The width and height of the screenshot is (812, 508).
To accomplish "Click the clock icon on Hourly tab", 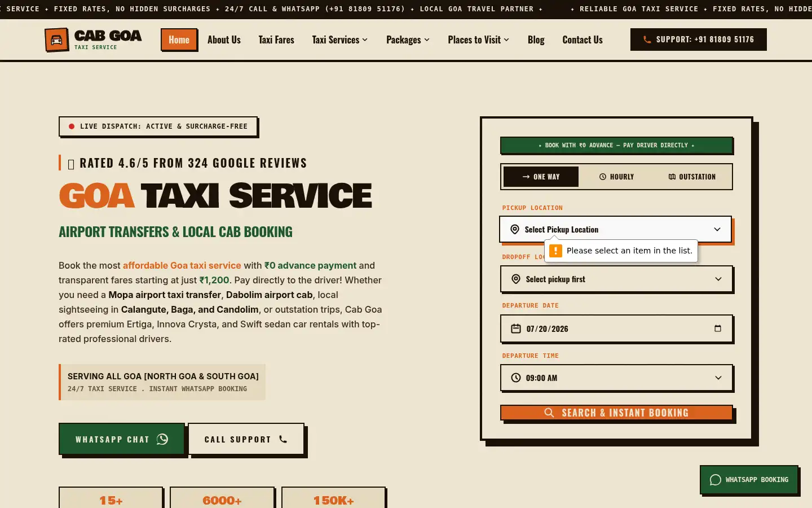I will [x=603, y=177].
